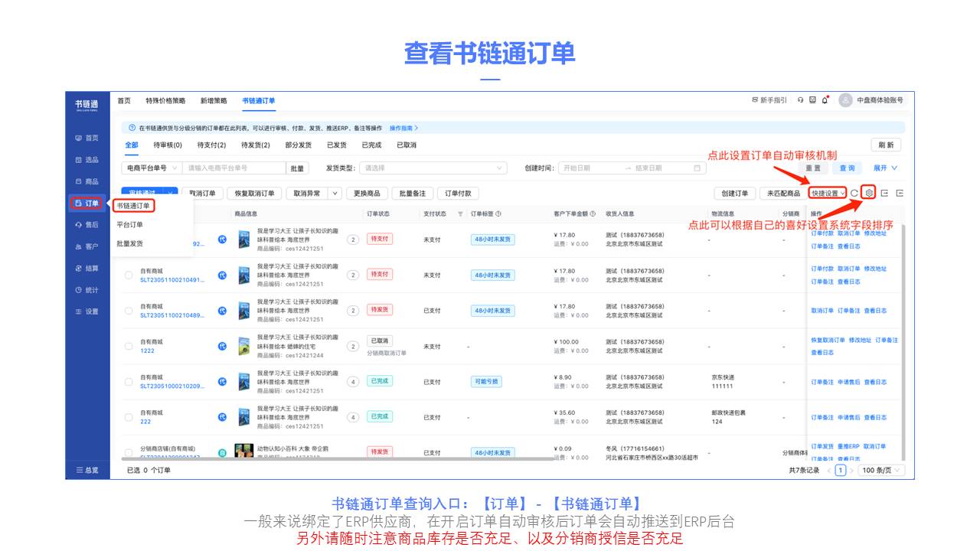Screen dimensions: 980x551
Task: Open 设置 in the left sidebar
Action: 87,311
